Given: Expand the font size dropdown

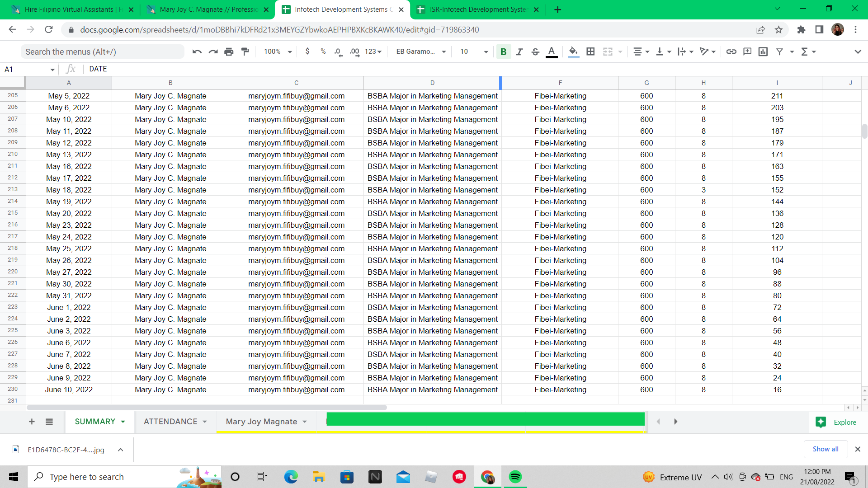Looking at the screenshot, I should (486, 52).
